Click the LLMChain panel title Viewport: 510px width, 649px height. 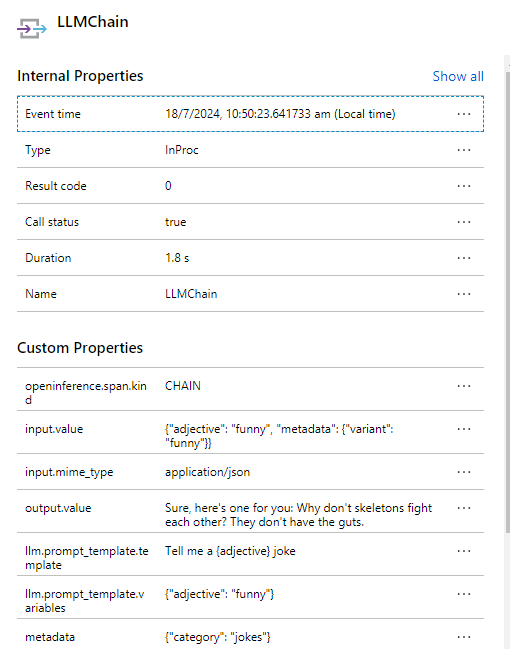(93, 22)
